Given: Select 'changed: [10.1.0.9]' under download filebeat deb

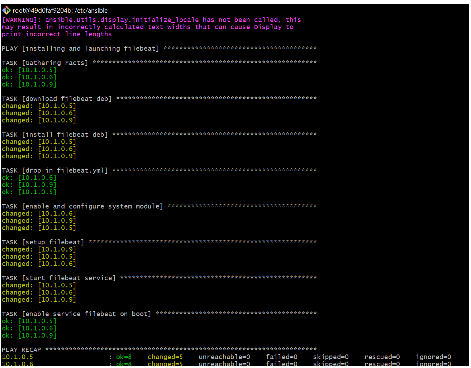Looking at the screenshot, I should (39, 120).
